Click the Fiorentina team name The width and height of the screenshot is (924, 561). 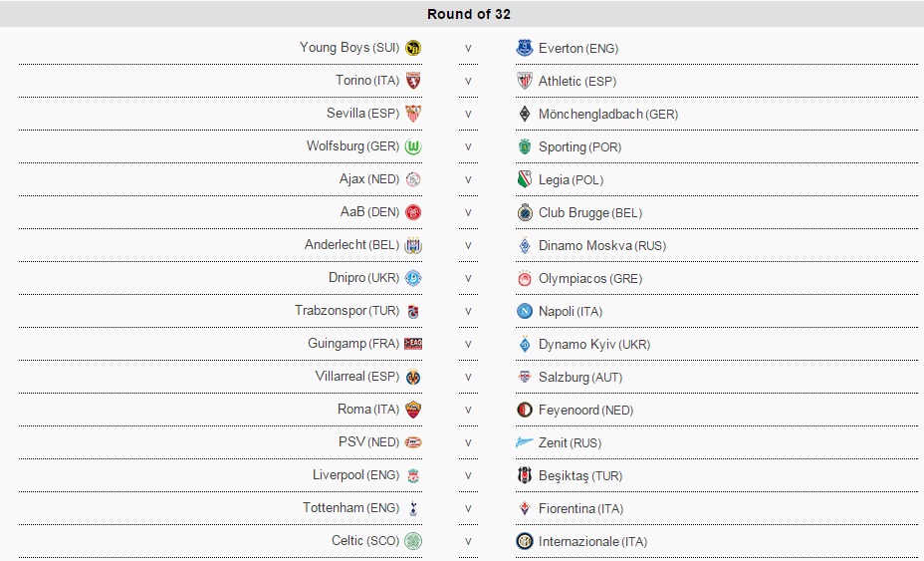click(568, 508)
